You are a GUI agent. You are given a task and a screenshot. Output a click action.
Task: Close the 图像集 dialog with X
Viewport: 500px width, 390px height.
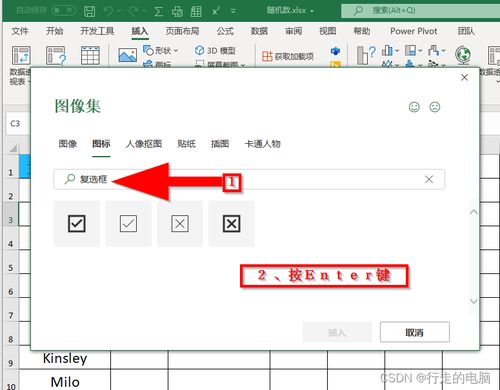tap(464, 78)
